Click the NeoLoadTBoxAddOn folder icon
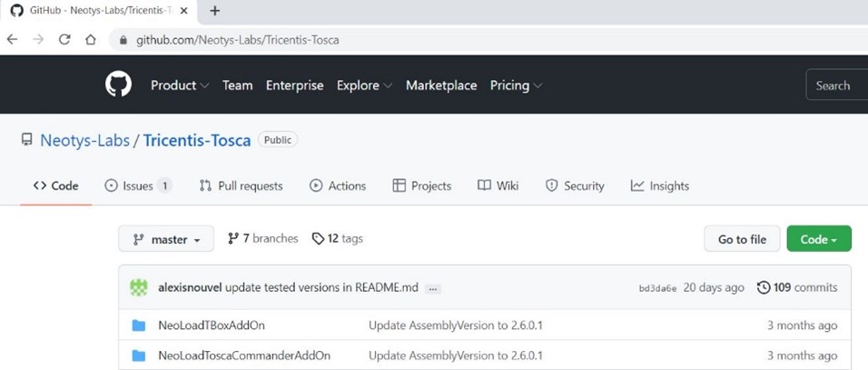 pyautogui.click(x=138, y=325)
